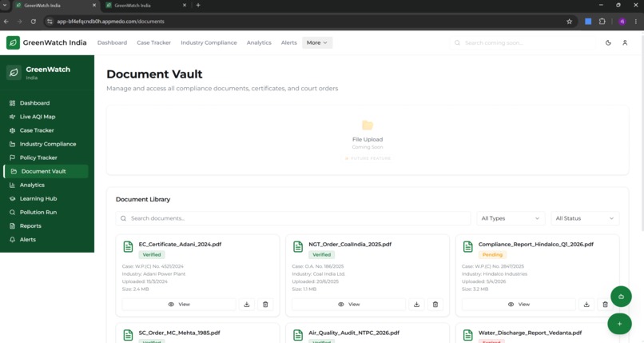Screen dimensions: 644x343
Task: Open Pollution Run in the sidebar
Action: [x=47, y=213]
